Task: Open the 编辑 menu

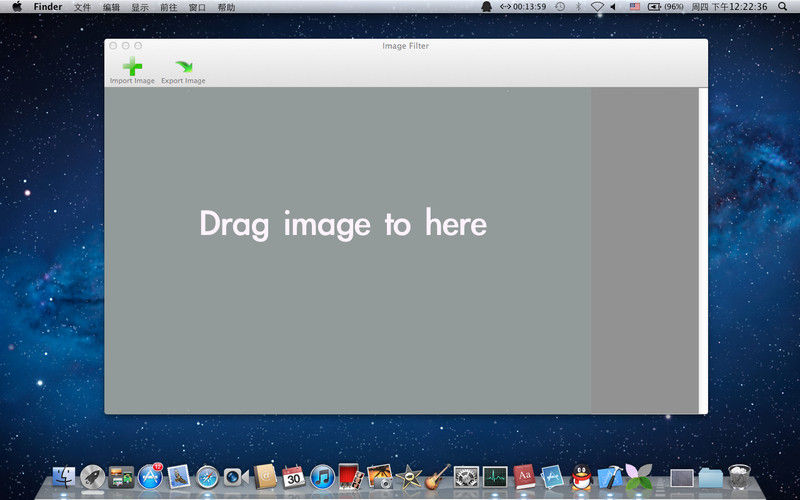Action: click(111, 7)
